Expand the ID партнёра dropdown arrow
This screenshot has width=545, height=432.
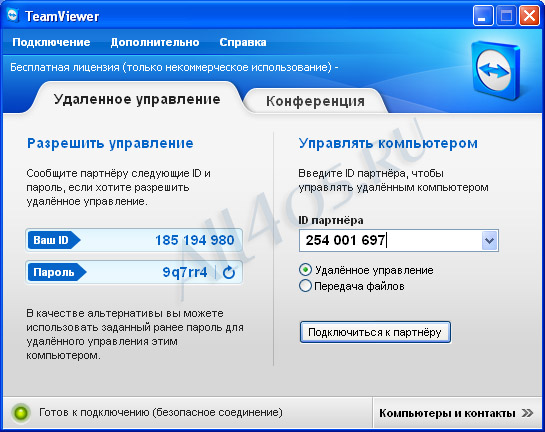tap(490, 241)
